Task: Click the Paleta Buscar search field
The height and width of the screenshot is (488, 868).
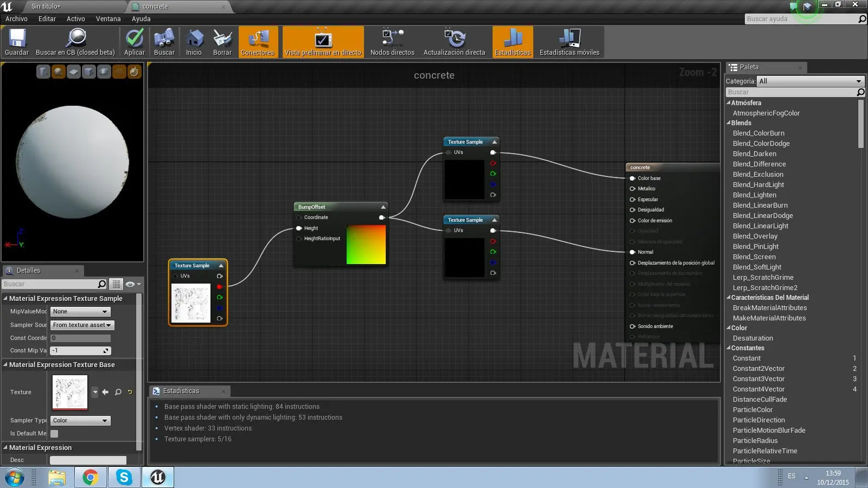Action: pyautogui.click(x=795, y=92)
